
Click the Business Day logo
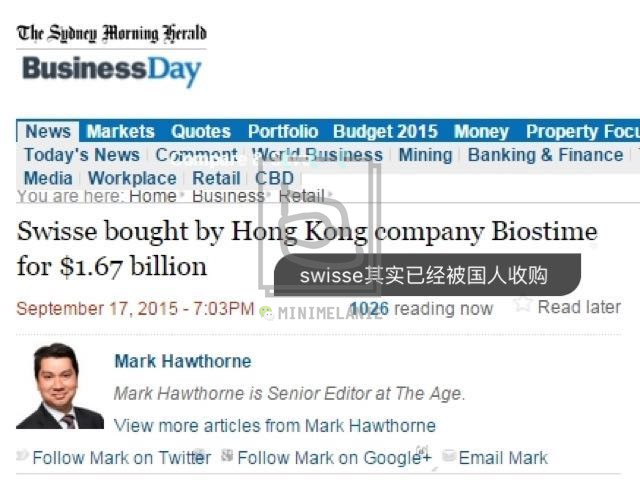pos(111,70)
